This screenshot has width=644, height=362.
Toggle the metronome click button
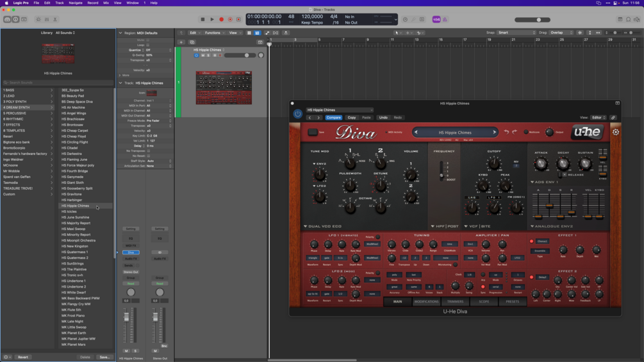pos(445,19)
